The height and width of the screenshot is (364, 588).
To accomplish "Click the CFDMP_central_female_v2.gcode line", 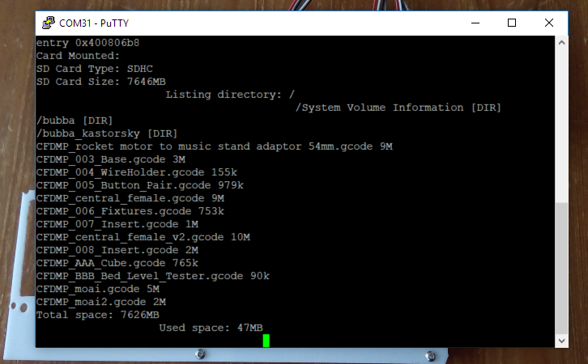I will point(143,237).
